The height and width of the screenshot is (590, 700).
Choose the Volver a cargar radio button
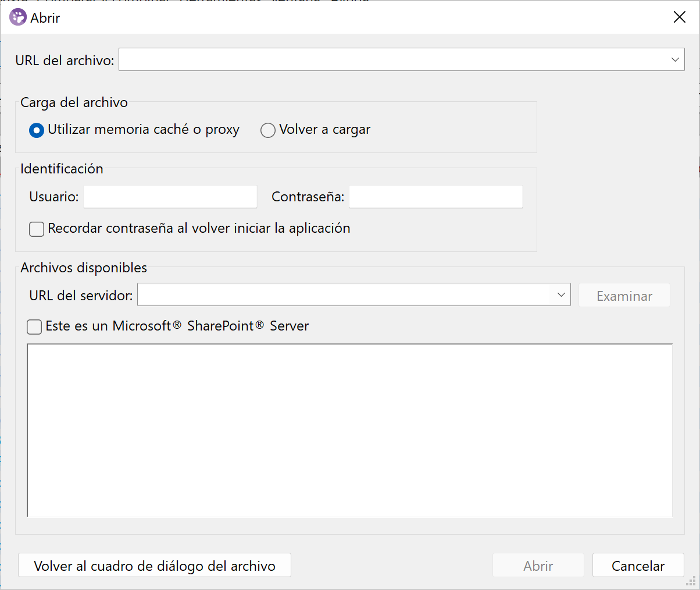coord(268,130)
